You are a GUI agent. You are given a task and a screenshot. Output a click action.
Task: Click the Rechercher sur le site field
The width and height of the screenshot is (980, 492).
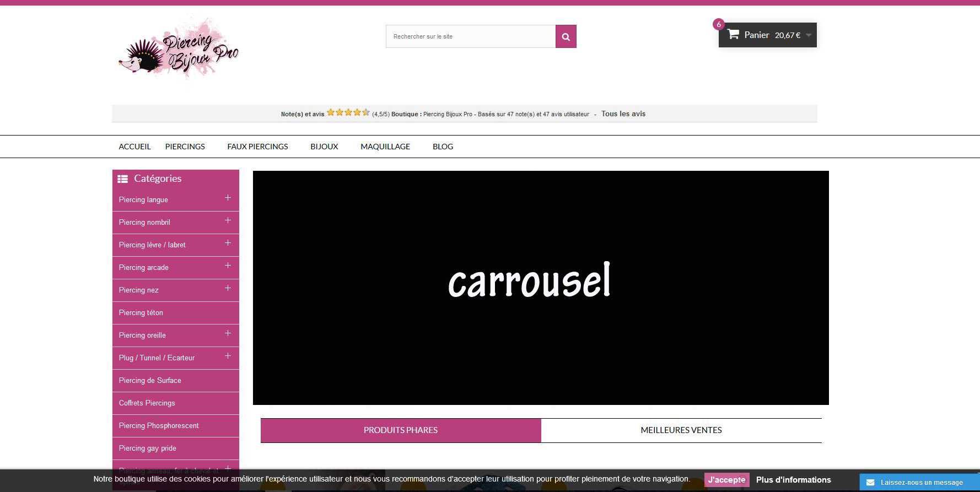[x=471, y=36]
